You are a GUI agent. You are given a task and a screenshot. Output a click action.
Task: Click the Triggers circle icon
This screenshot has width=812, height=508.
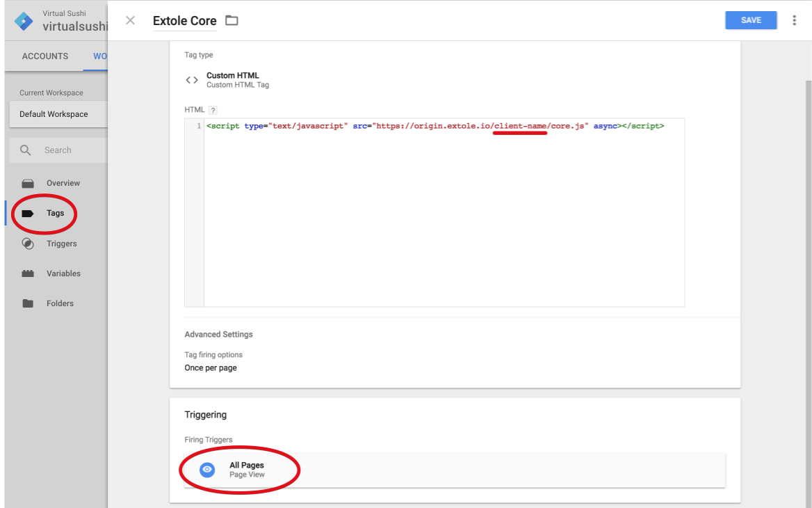coord(28,244)
